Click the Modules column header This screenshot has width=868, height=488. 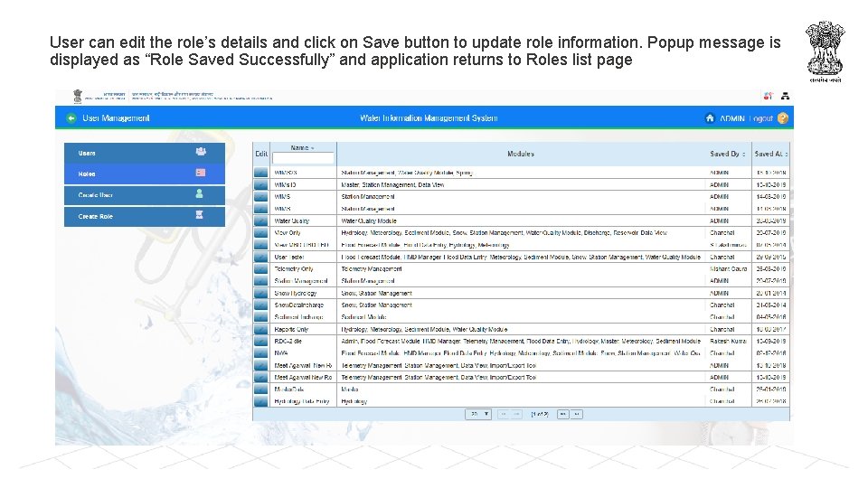tap(521, 154)
